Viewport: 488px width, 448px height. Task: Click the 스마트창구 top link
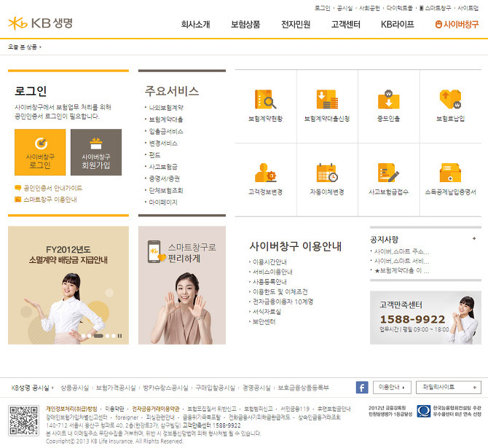click(435, 8)
